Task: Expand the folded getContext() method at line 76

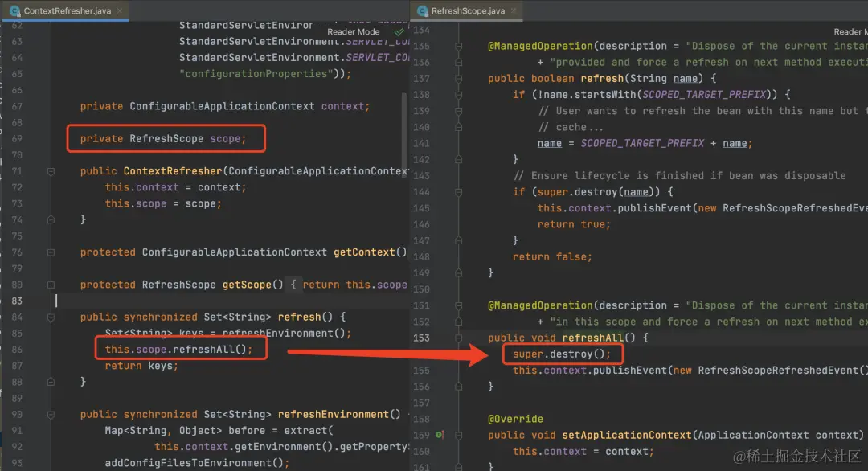Action: coord(51,252)
